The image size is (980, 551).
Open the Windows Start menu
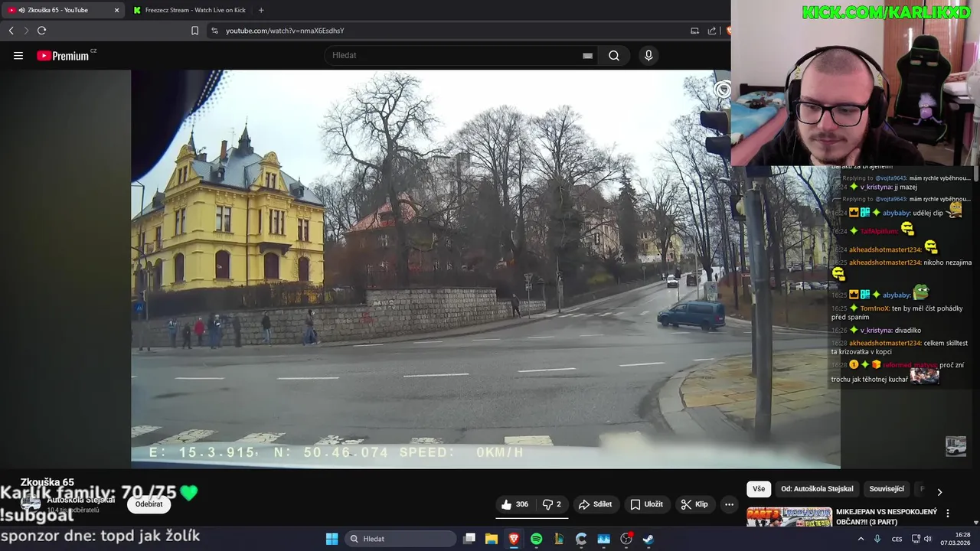(332, 539)
